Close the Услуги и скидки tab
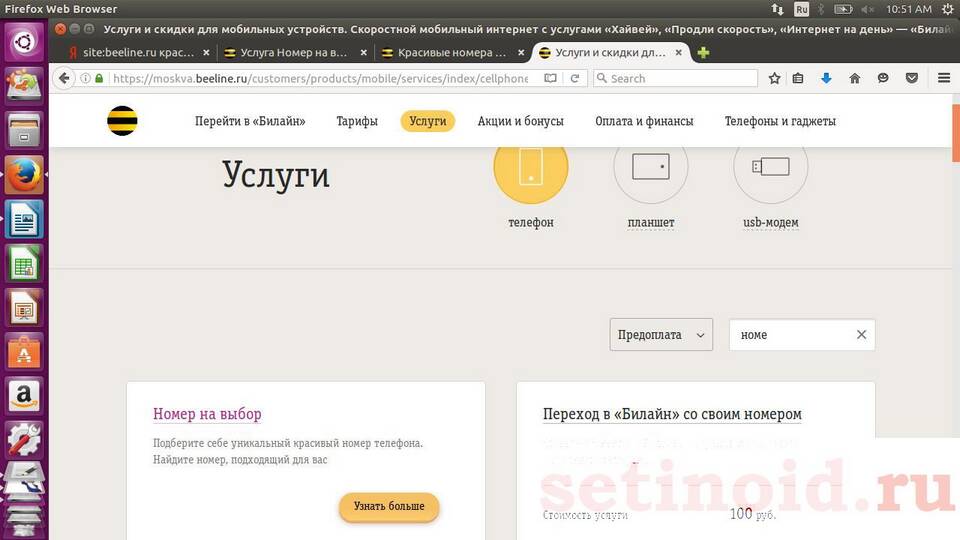 678,53
